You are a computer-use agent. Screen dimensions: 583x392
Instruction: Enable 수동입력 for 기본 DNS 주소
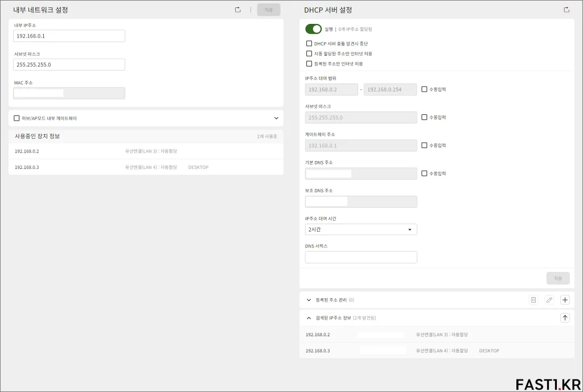[x=424, y=173]
